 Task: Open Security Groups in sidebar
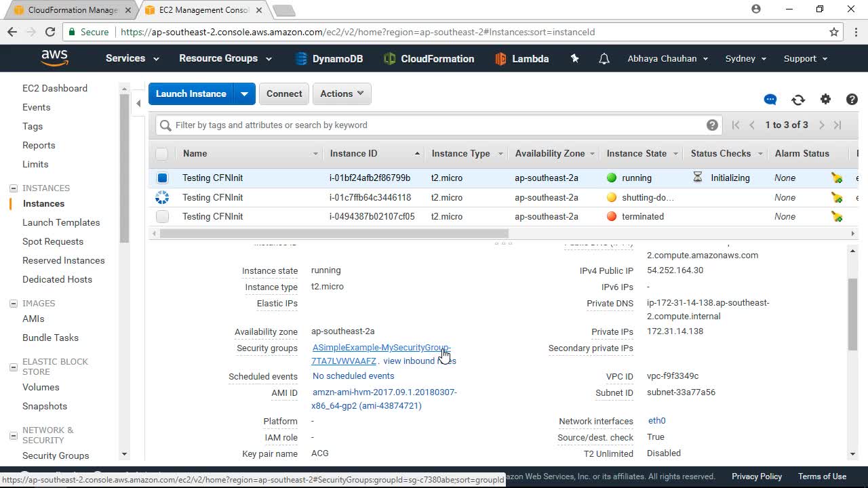click(x=56, y=455)
